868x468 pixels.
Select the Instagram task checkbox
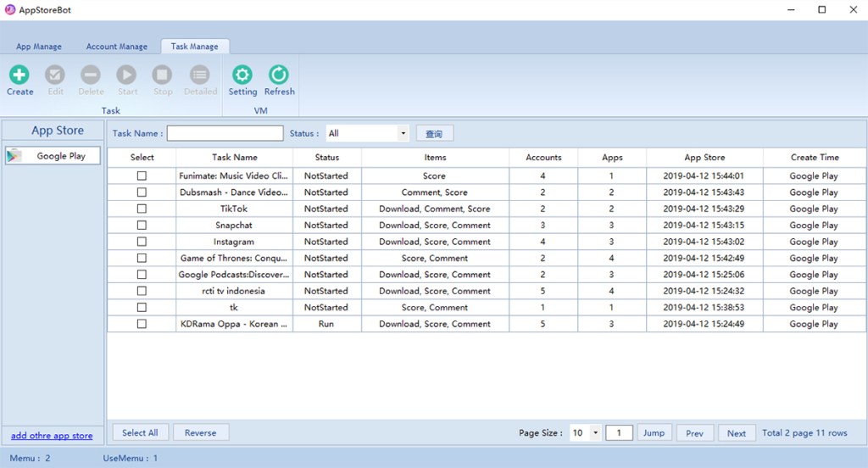point(142,242)
